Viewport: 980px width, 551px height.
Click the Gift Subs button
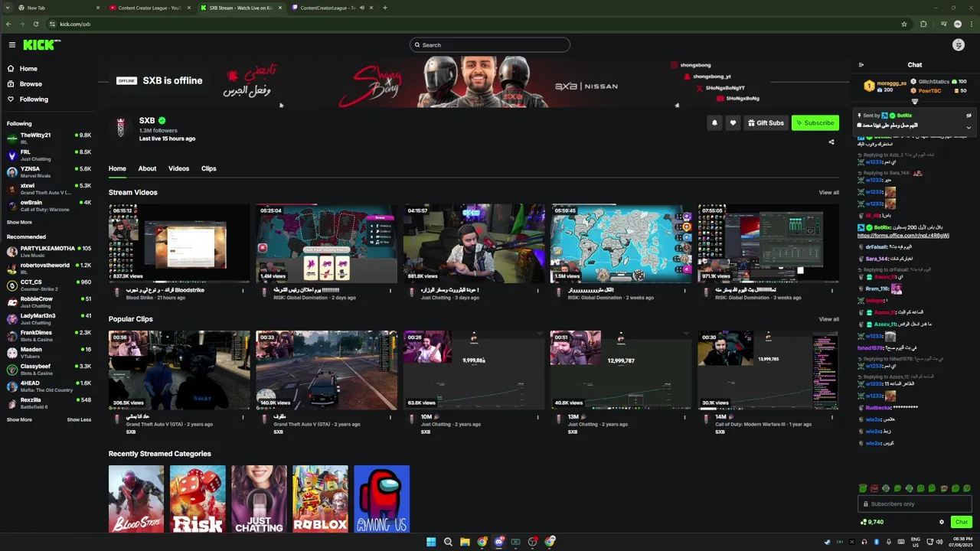click(766, 122)
